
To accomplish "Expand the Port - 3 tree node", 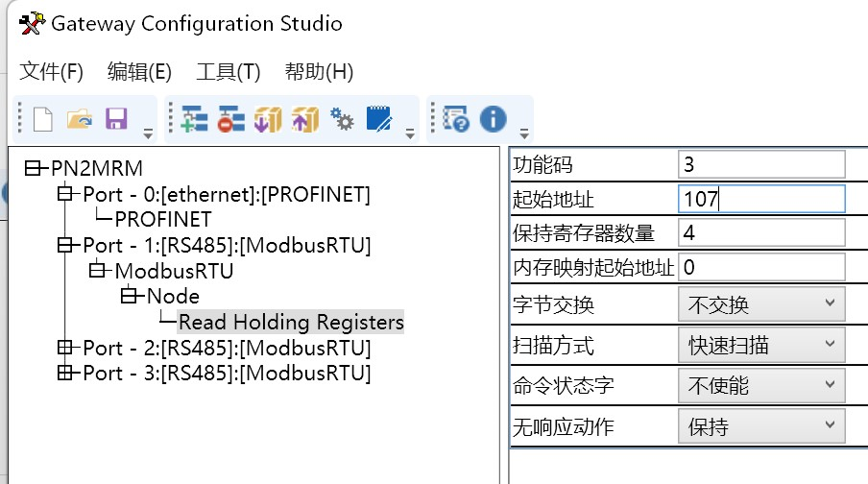I will 65,373.
